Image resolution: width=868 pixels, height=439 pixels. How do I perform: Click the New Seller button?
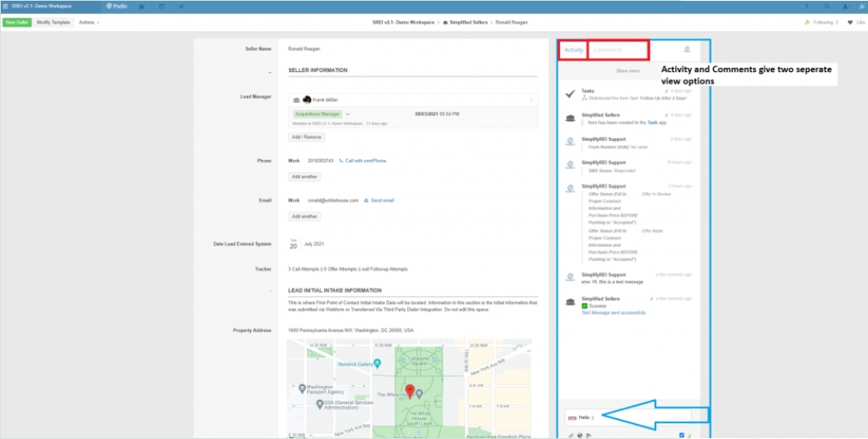point(17,22)
